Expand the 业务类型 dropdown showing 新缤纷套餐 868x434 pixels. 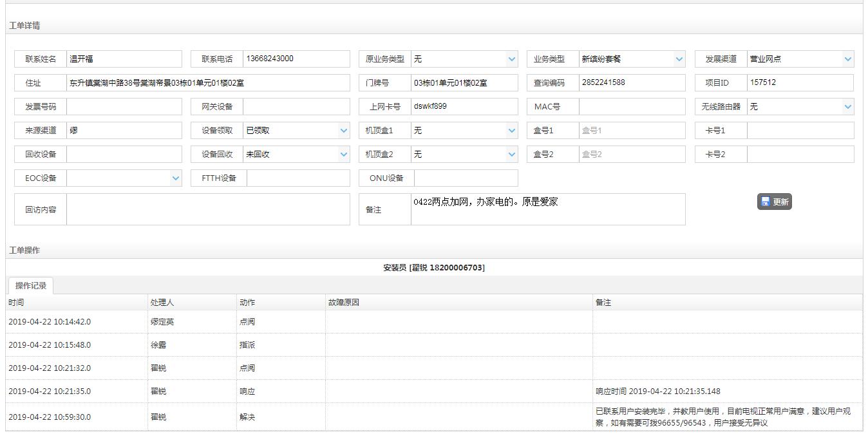(x=632, y=59)
